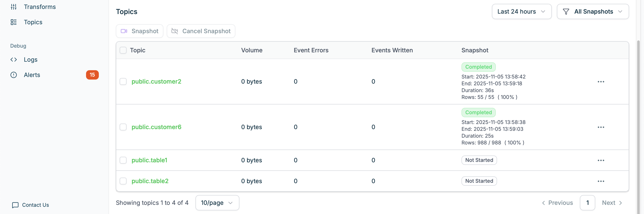The image size is (644, 214).
Task: Check the box beside public.table2
Action: pos(123,181)
